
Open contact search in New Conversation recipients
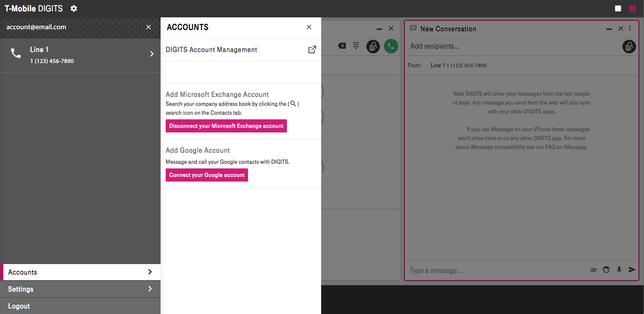tap(629, 47)
